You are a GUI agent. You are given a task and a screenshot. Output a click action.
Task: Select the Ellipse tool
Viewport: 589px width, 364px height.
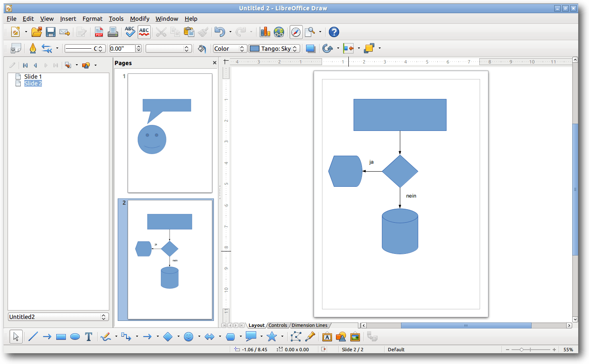tap(75, 337)
